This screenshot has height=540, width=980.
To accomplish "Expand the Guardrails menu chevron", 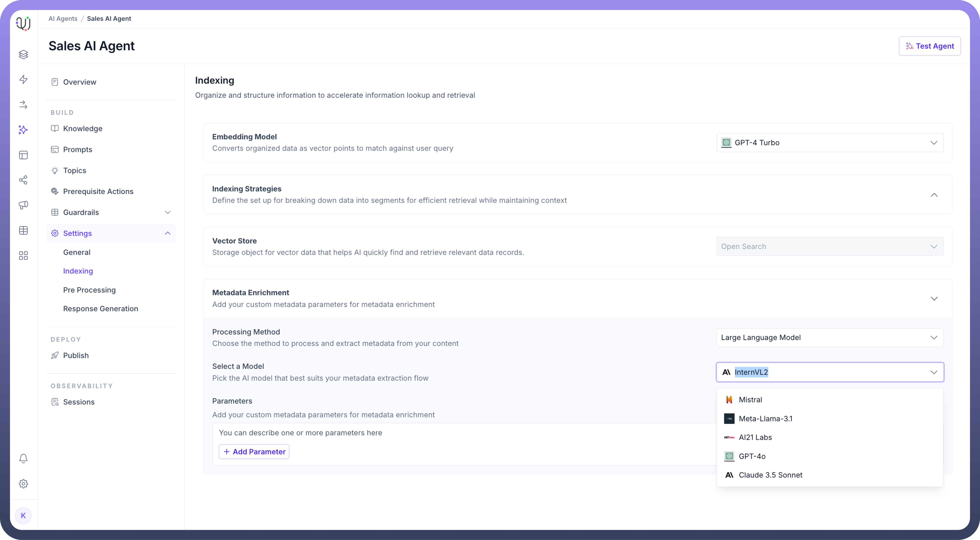I will [x=167, y=212].
